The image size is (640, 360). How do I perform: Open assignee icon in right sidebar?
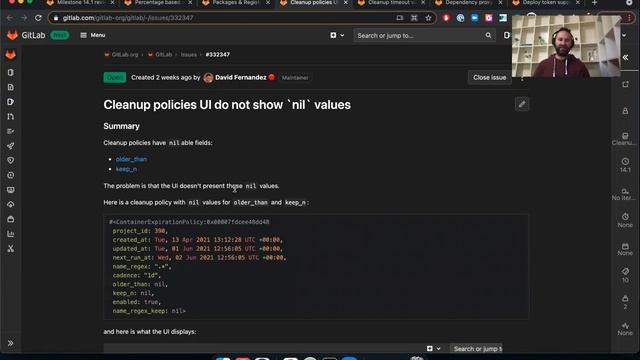pos(625,111)
